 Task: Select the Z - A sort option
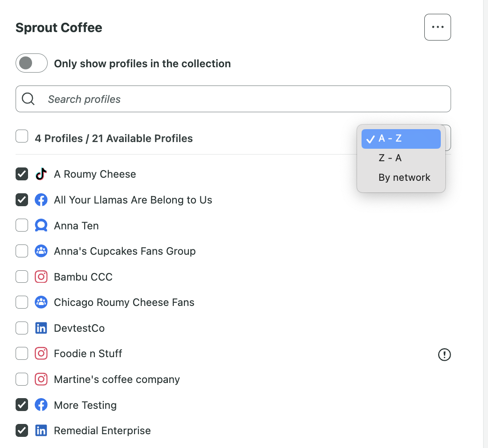(x=390, y=158)
